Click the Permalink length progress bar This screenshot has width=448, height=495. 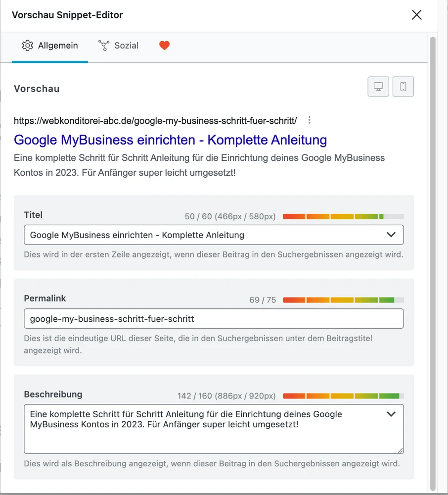pyautogui.click(x=343, y=300)
